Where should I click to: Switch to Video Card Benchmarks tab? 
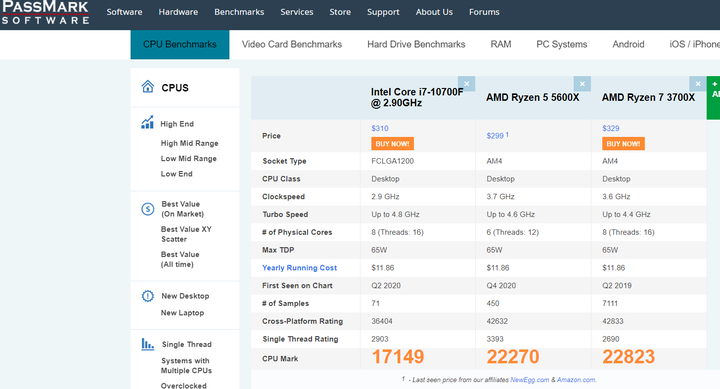[292, 45]
